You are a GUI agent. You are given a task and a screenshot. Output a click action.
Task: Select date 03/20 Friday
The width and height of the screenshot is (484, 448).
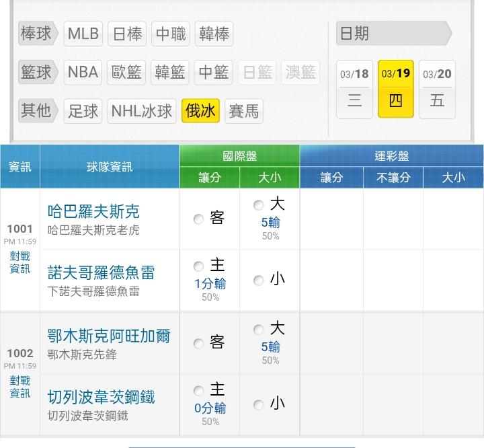point(437,89)
